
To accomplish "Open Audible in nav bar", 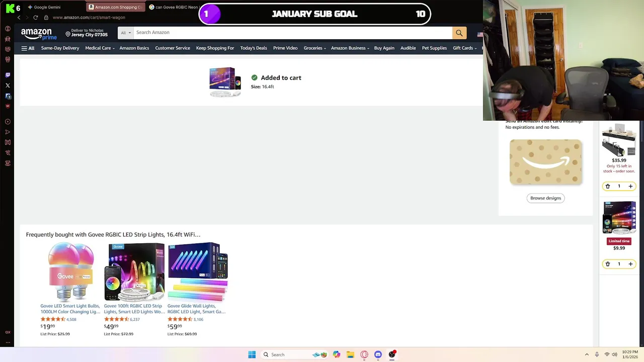I will pyautogui.click(x=408, y=48).
